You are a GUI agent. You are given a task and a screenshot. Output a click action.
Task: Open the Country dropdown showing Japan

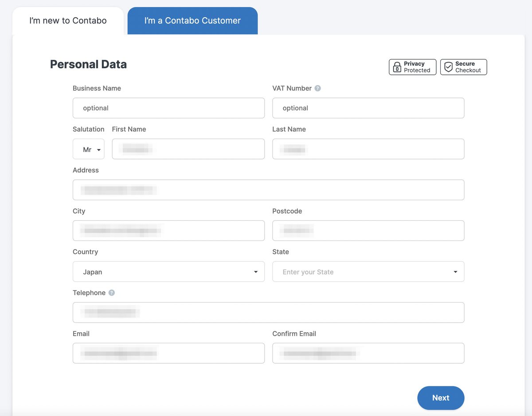168,272
